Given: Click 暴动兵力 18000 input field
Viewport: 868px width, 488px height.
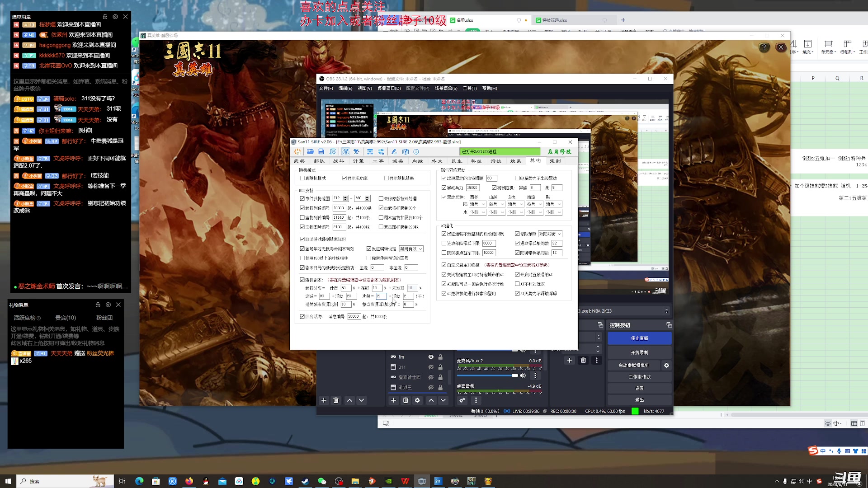Looking at the screenshot, I should pos(472,188).
